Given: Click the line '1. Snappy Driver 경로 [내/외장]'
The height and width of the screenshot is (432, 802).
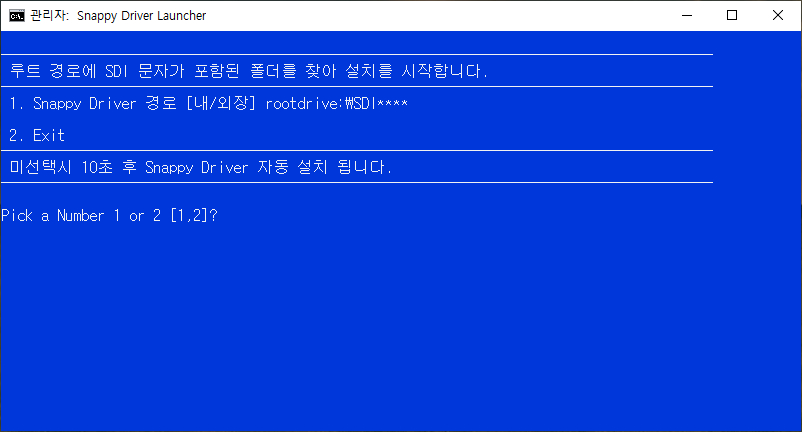Looking at the screenshot, I should [x=132, y=103].
